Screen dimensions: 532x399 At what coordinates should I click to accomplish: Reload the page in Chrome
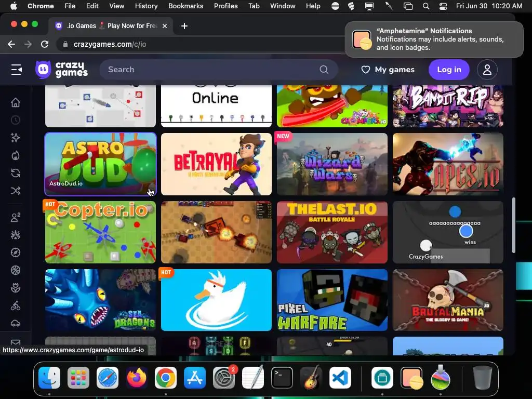point(45,44)
